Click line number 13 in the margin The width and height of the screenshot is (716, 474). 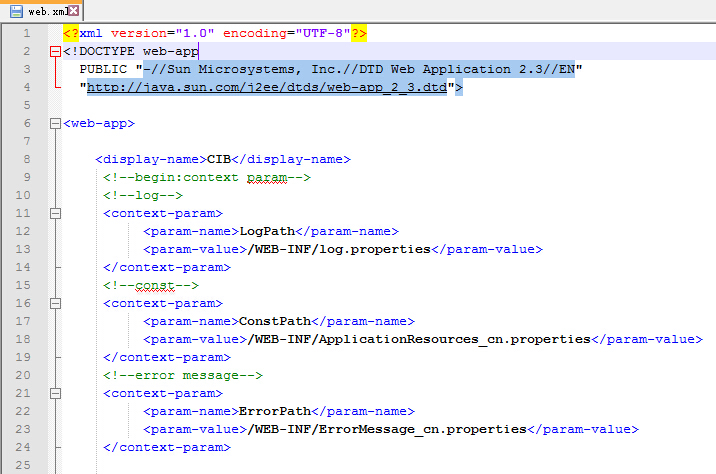click(23, 249)
